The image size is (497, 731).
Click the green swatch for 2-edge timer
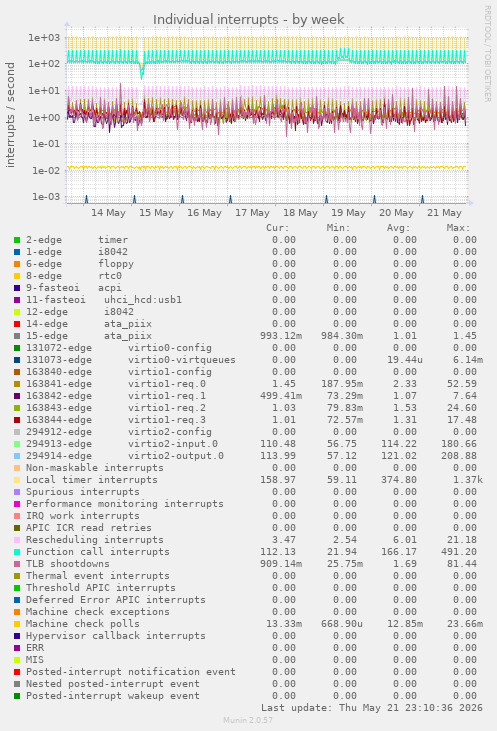pos(17,240)
